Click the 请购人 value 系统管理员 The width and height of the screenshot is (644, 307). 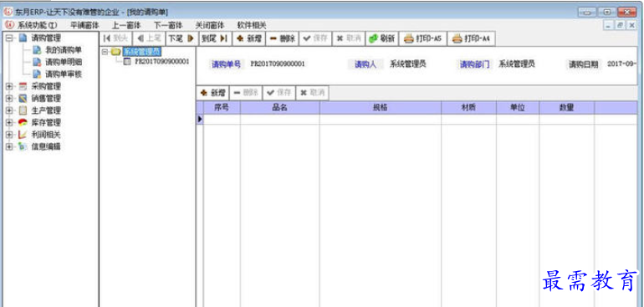[408, 64]
